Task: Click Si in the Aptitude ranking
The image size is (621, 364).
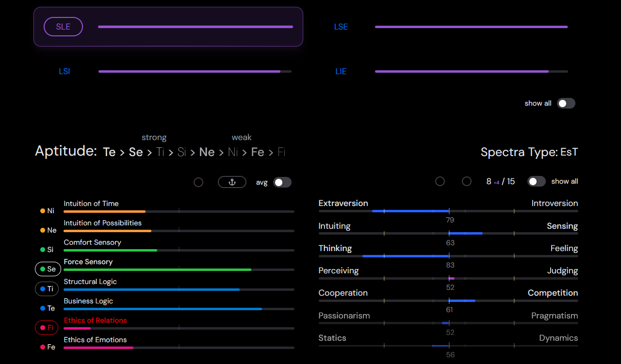Action: click(182, 152)
